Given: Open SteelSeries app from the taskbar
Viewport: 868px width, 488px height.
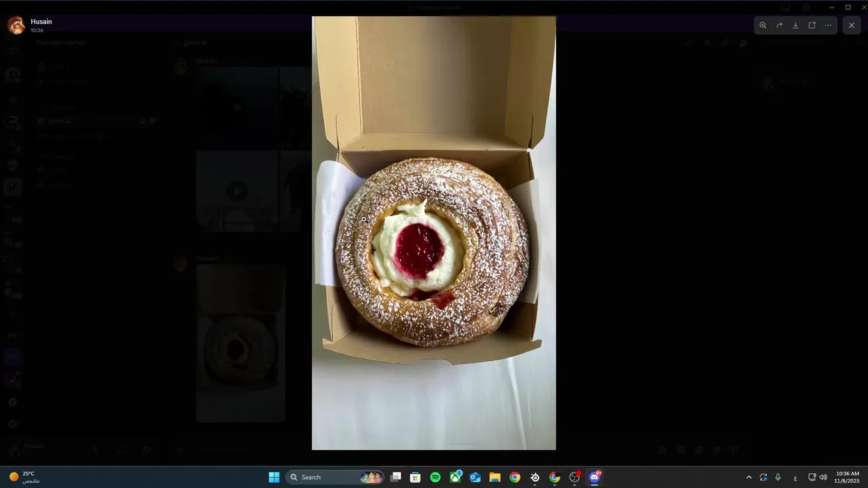Looking at the screenshot, I should pyautogui.click(x=535, y=477).
